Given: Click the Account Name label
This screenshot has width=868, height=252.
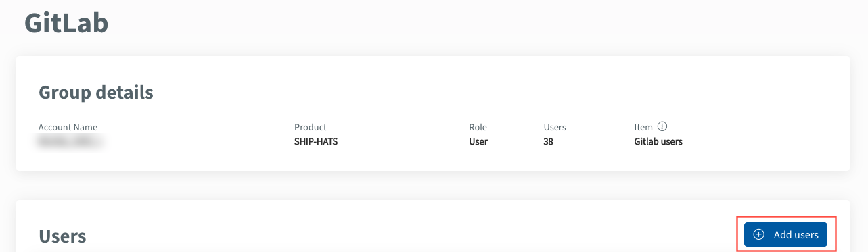Looking at the screenshot, I should tap(68, 127).
